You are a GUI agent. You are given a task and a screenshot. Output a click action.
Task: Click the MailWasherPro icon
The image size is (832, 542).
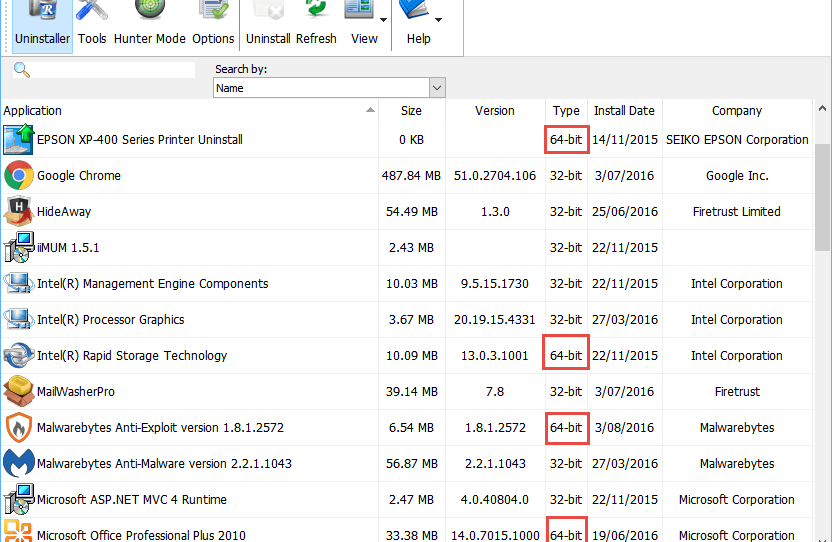(19, 391)
